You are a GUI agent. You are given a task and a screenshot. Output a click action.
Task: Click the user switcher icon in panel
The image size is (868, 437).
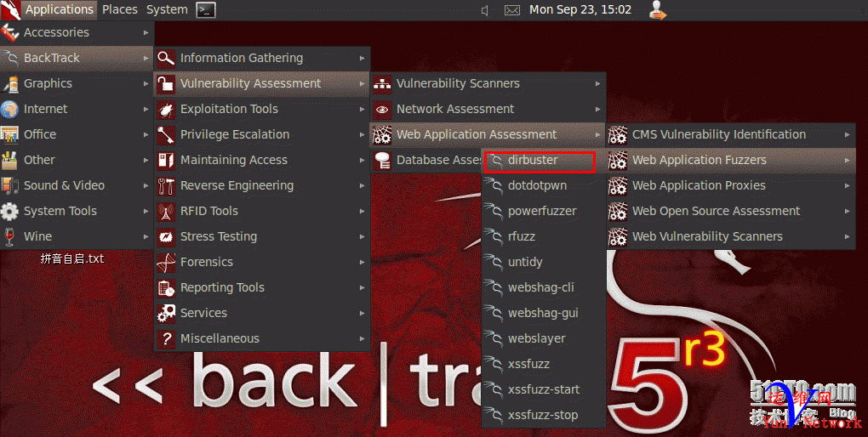[x=658, y=10]
